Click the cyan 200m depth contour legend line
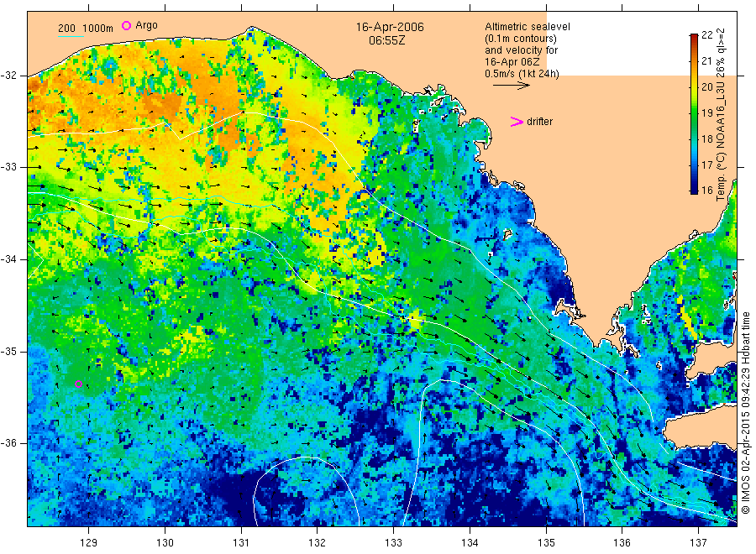 [x=71, y=36]
